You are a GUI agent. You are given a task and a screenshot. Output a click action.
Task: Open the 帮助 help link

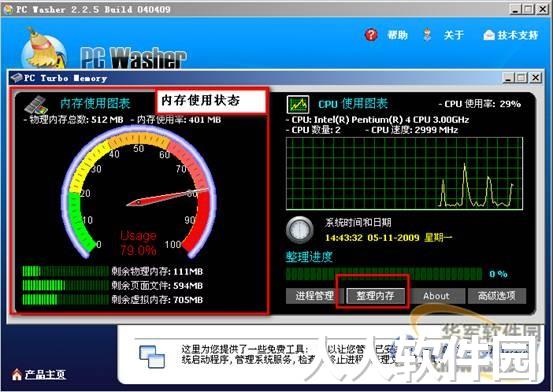click(x=397, y=35)
